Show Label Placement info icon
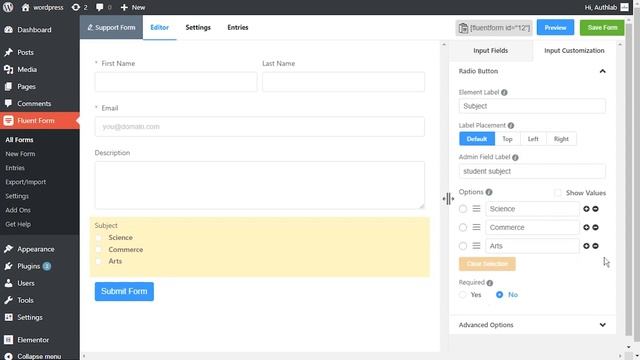Image resolution: width=640 pixels, height=360 pixels. [511, 125]
